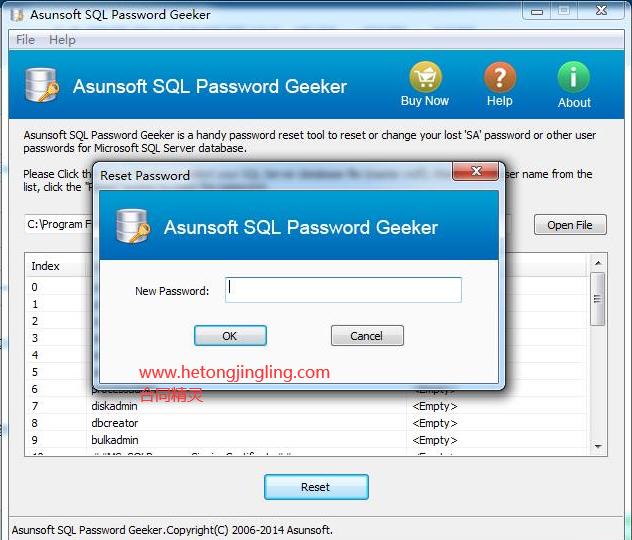Screen dimensions: 632x540
Task: Select the dbcreator user row
Action: coord(306,423)
